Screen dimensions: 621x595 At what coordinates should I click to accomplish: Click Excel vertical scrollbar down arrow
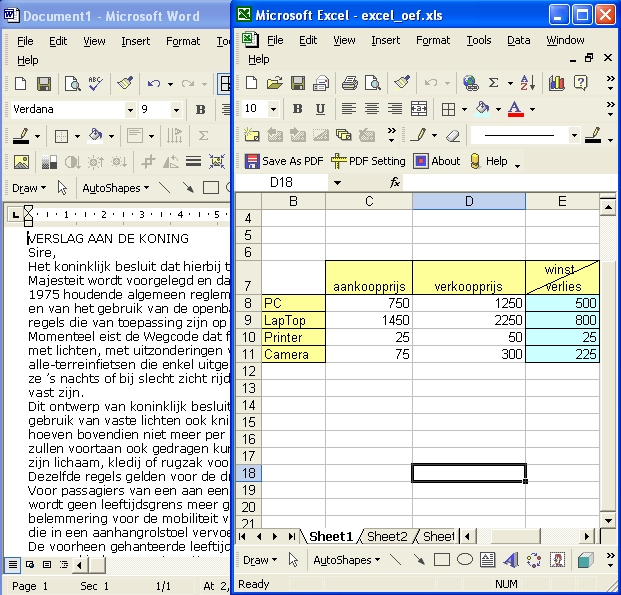607,521
